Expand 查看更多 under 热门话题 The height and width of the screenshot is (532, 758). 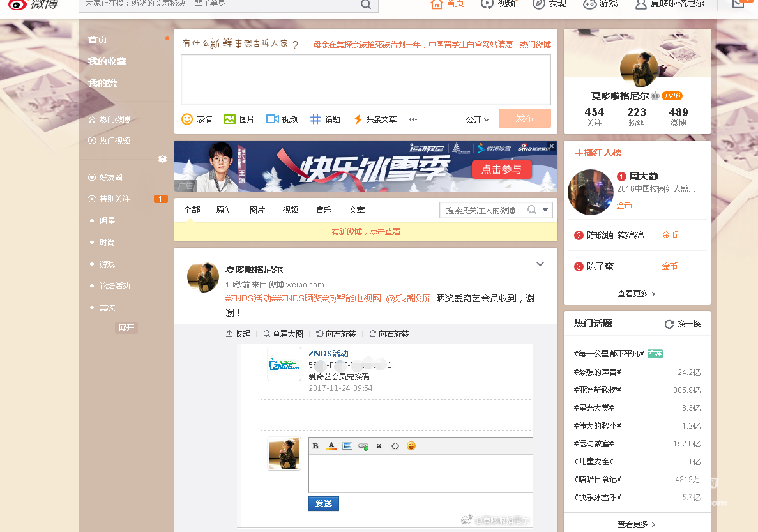coord(636,524)
